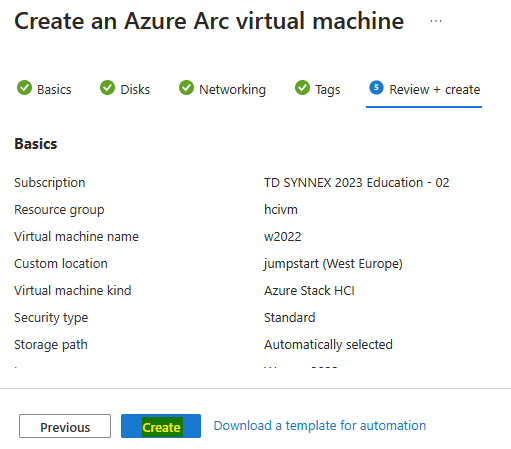
Task: Select the TD SYNNEX 2023 Education - 02 value
Action: pos(357,183)
